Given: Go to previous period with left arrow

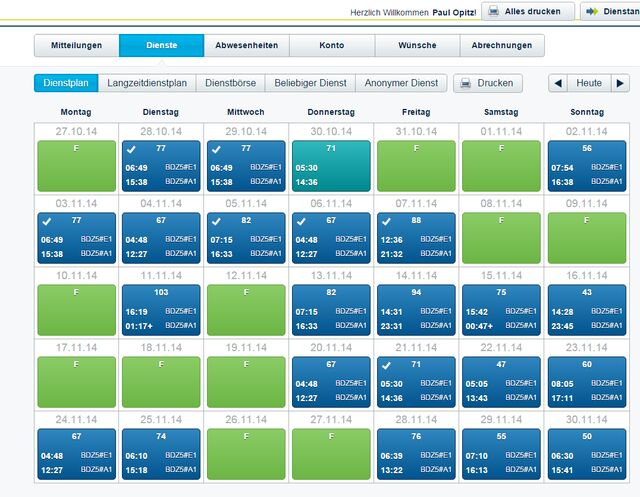Looking at the screenshot, I should click(558, 83).
